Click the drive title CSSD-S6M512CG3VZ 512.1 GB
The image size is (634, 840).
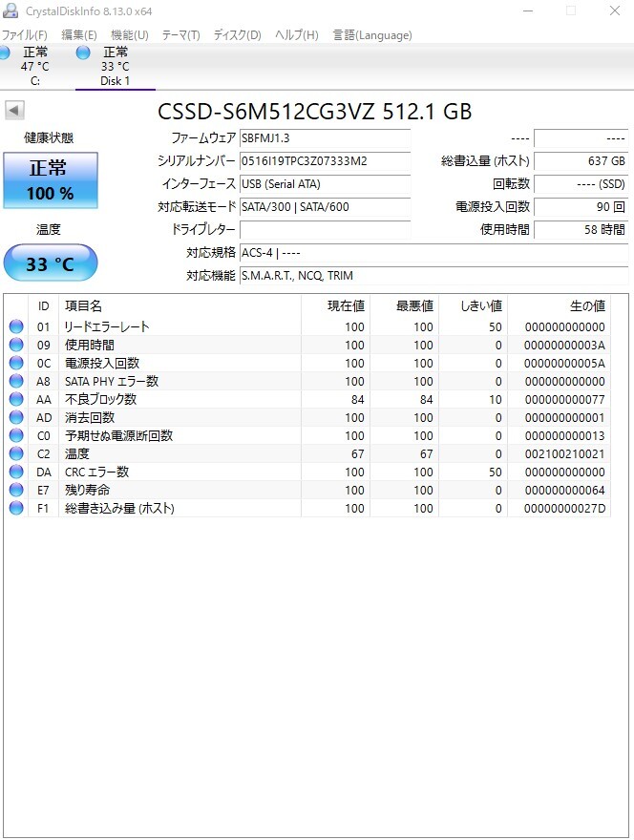point(314,112)
